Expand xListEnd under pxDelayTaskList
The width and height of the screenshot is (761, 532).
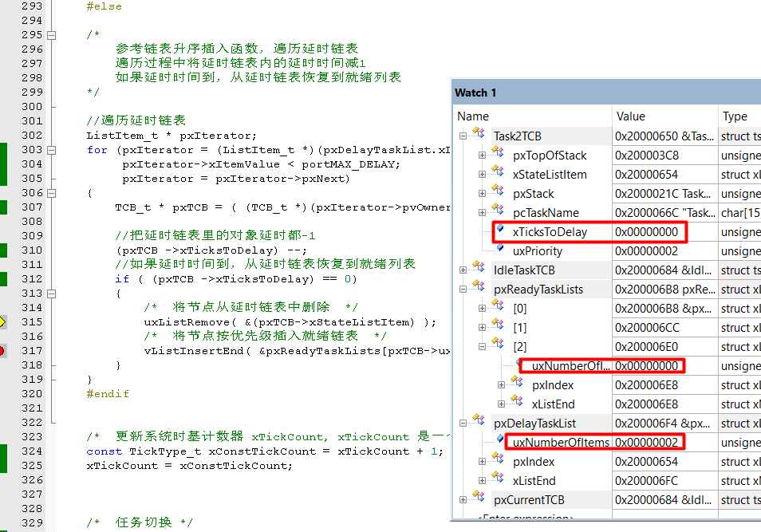click(x=482, y=480)
